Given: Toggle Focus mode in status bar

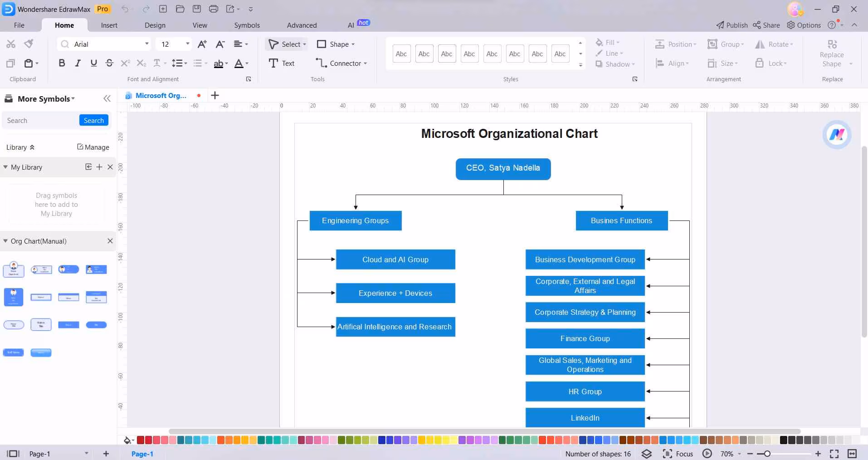Looking at the screenshot, I should 678,454.
